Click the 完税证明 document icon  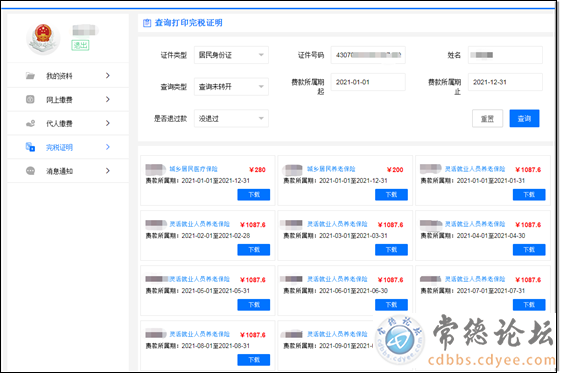[30, 147]
